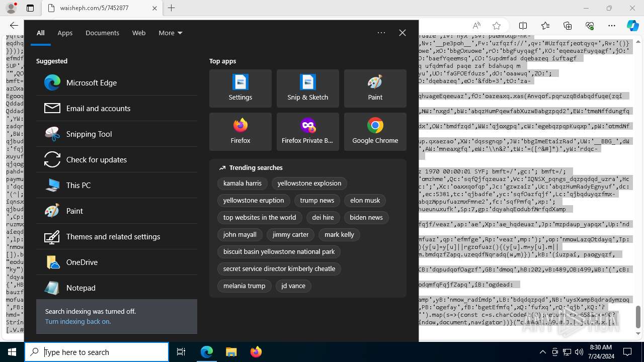This screenshot has width=644, height=362.
Task: Search trending john mayall
Action: (x=240, y=234)
